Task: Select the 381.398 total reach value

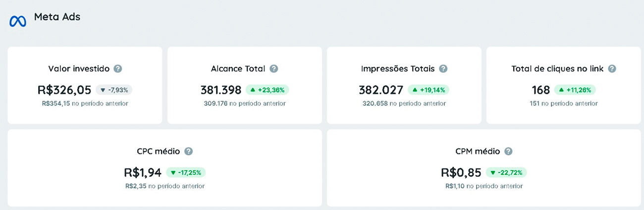Action: tap(221, 90)
